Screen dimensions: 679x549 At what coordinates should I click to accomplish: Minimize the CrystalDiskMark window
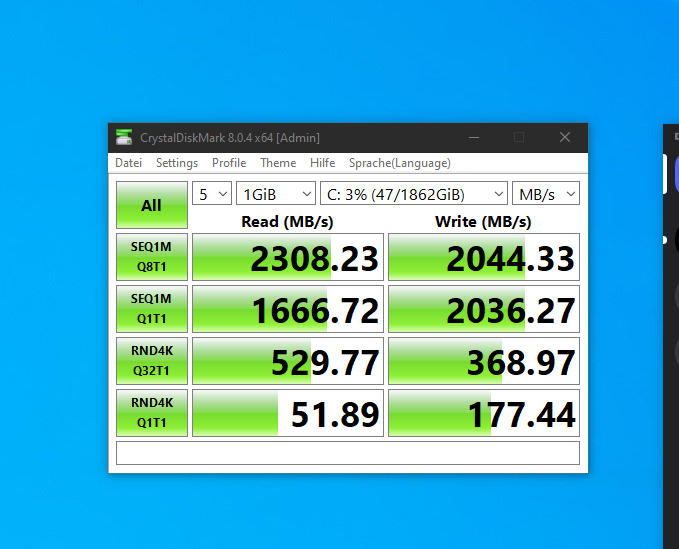pyautogui.click(x=474, y=138)
